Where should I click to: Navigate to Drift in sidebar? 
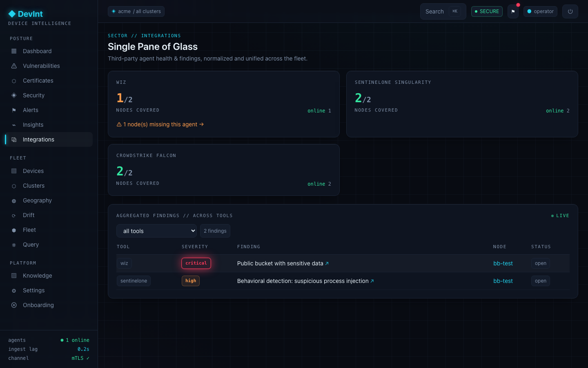pyautogui.click(x=49, y=215)
